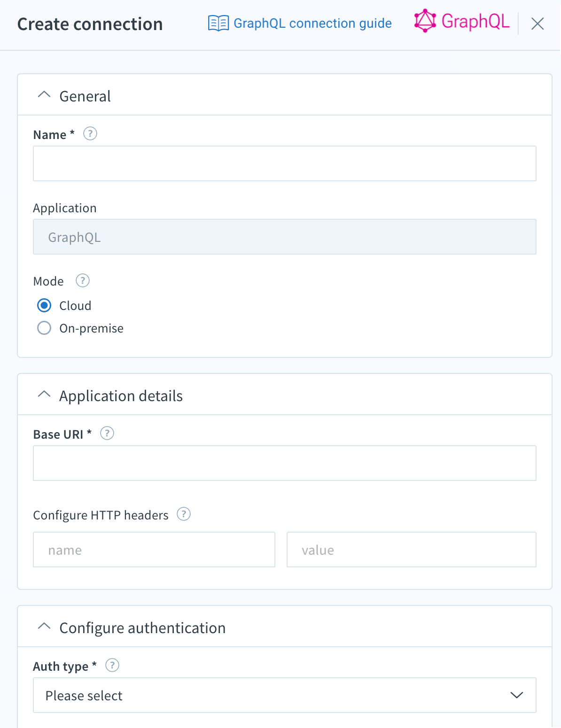Select the On-premise mode radio button

44,328
